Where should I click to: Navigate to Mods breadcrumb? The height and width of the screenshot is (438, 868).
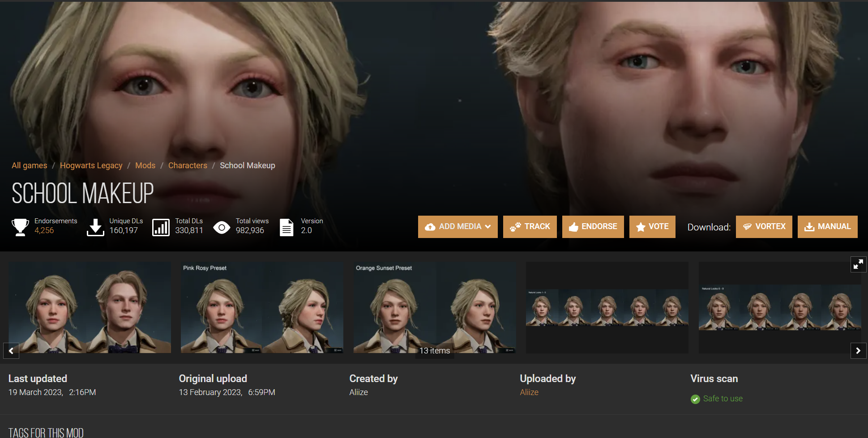point(145,166)
